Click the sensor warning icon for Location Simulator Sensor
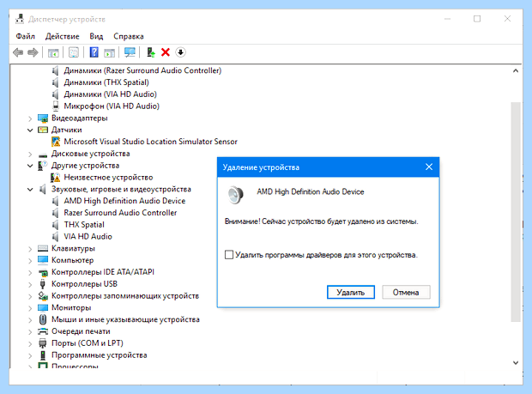This screenshot has height=394, width=532. 56,142
